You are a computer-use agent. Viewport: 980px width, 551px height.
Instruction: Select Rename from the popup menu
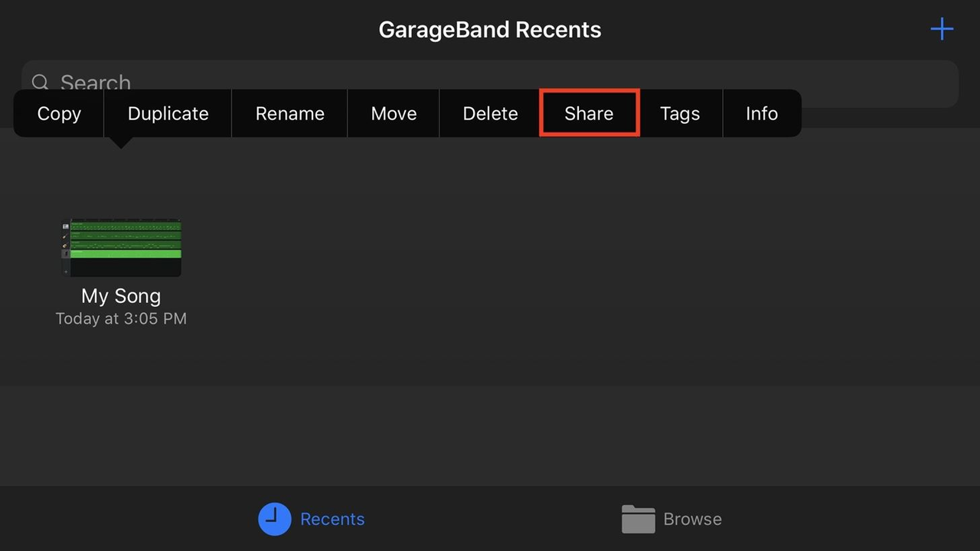(x=289, y=113)
